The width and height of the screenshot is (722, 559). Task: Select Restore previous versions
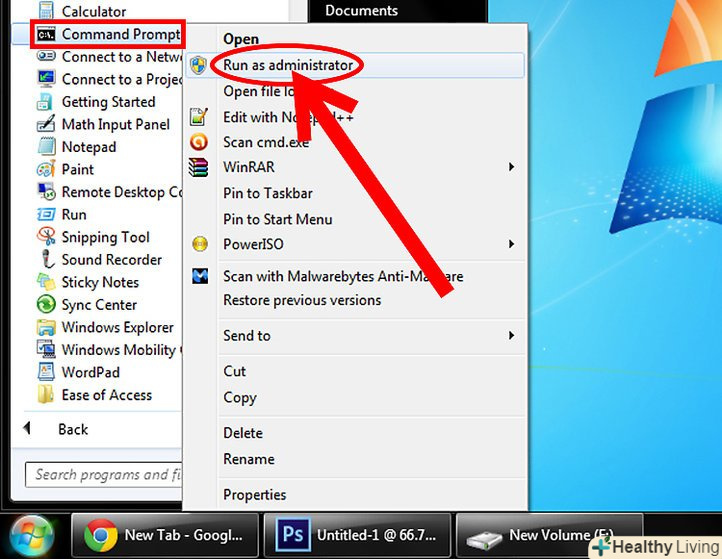click(355, 300)
